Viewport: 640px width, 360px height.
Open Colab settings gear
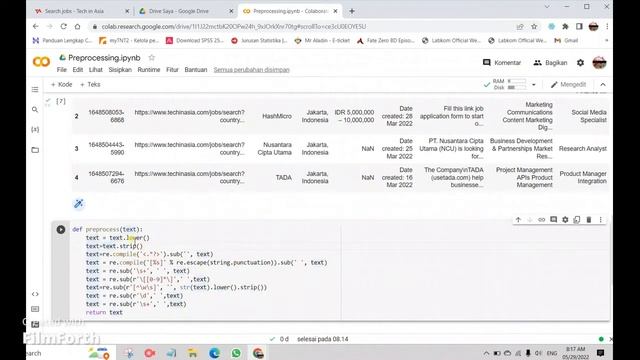[580, 62]
